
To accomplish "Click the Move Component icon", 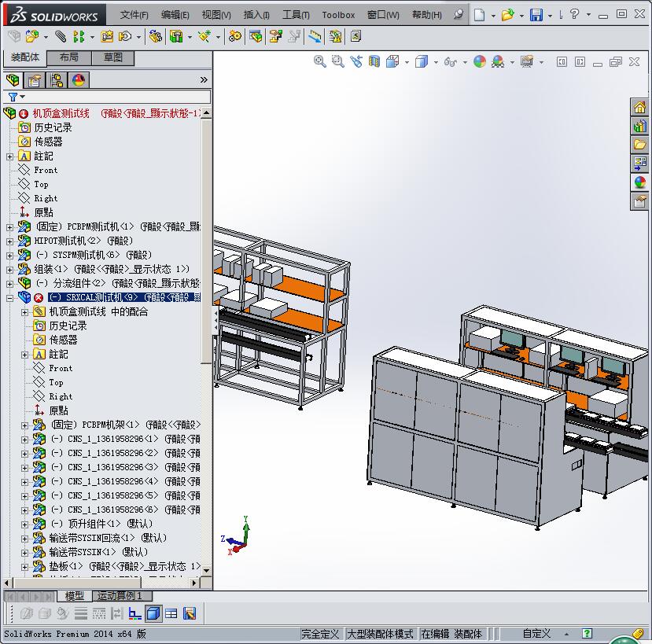I will (x=125, y=37).
